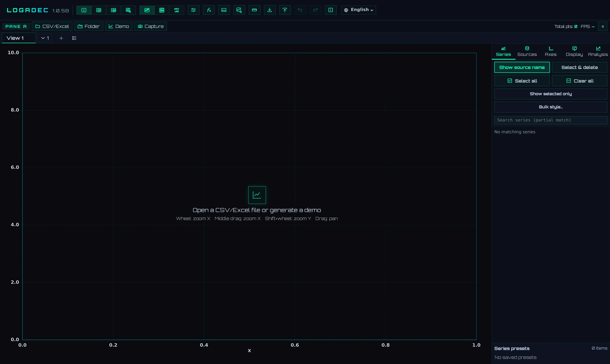
Task: Toggle Select & delete mode
Action: coord(579,67)
